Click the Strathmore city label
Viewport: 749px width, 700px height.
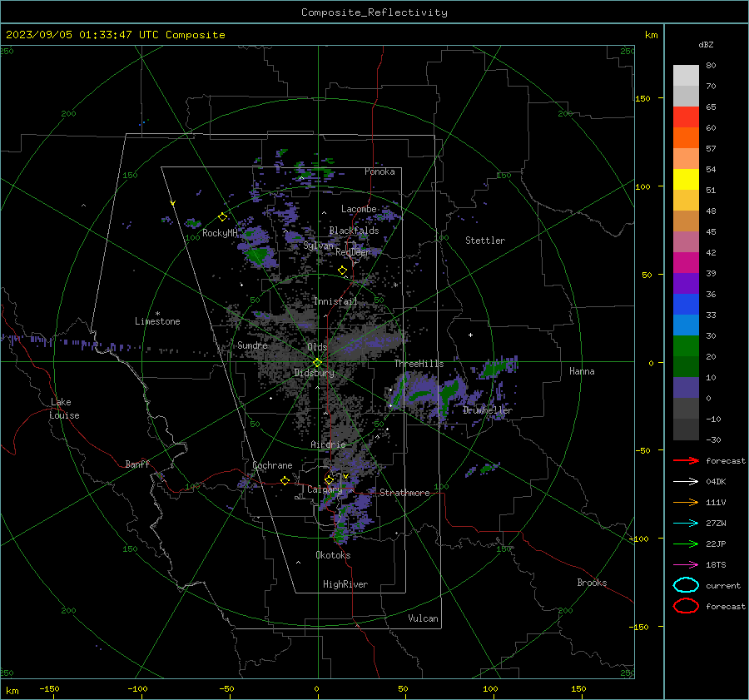click(404, 493)
